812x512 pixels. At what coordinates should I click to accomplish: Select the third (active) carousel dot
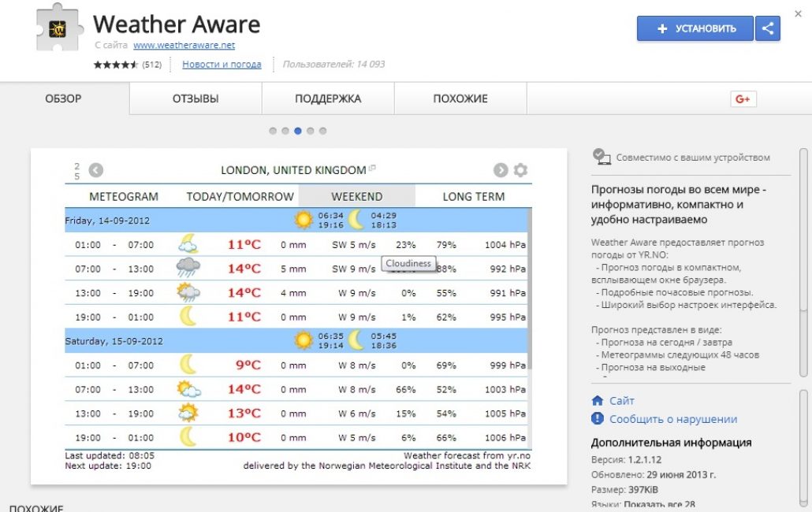coord(298,131)
